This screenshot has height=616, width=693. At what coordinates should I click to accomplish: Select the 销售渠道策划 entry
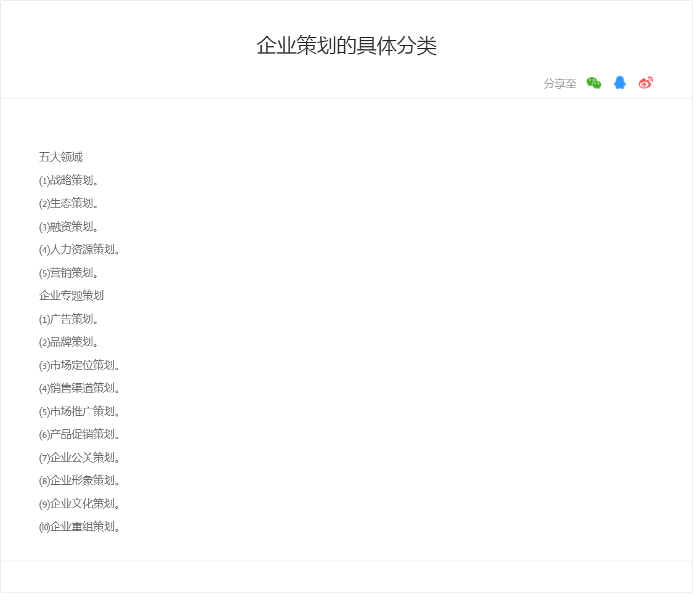tap(79, 388)
